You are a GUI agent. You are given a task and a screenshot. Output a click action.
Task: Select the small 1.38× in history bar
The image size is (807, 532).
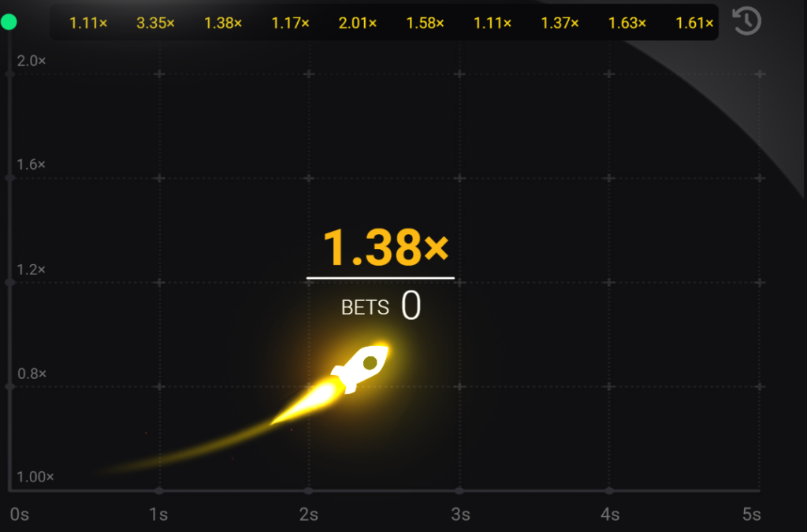pyautogui.click(x=223, y=23)
